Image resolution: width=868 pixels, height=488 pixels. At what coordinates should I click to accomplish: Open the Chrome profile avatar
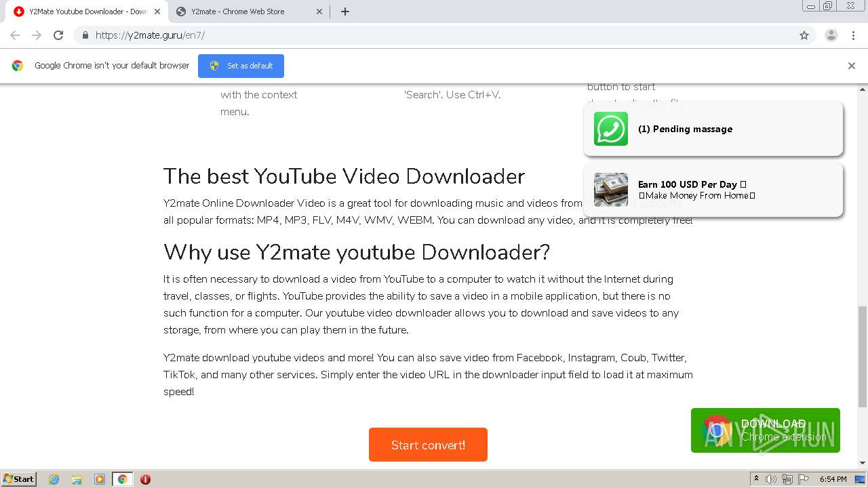[x=831, y=35]
